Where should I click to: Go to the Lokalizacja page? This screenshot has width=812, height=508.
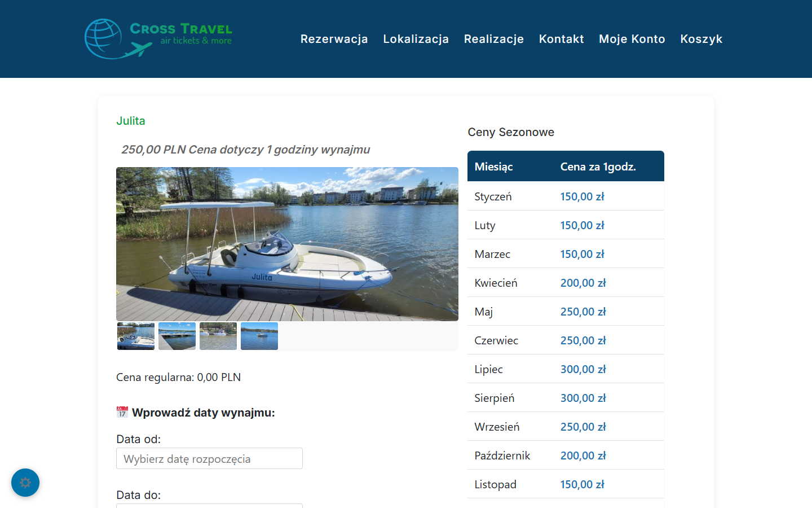[x=416, y=39]
